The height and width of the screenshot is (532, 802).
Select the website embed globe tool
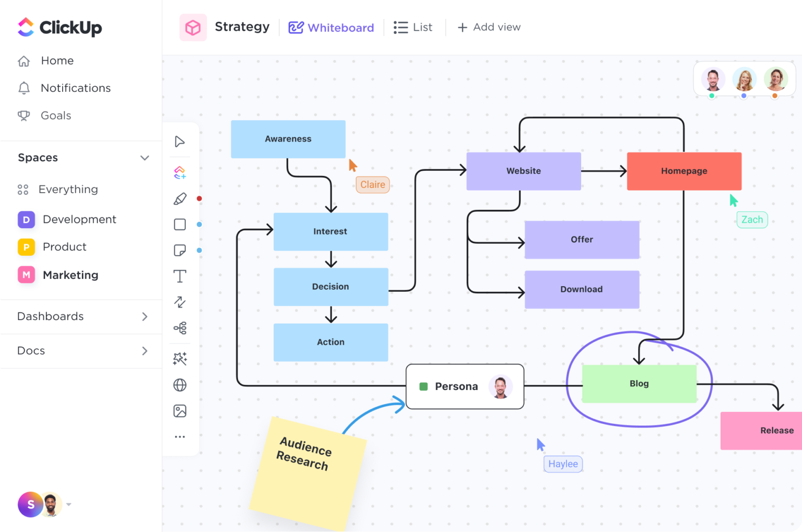180,385
